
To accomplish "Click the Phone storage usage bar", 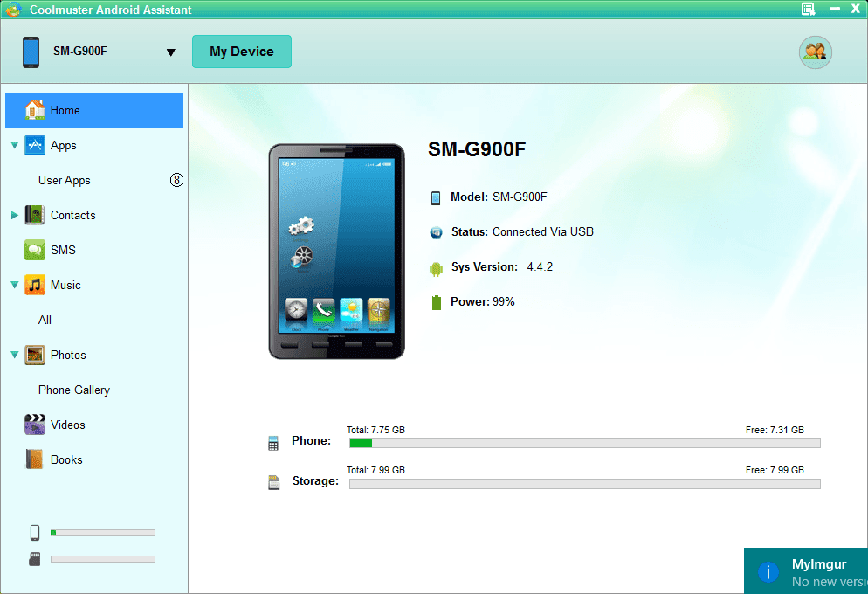I will pyautogui.click(x=584, y=443).
